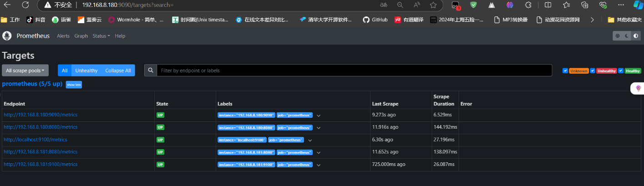The width and height of the screenshot is (644, 186).
Task: Open the 其他收藏夹 bookmarks folder
Action: point(625,20)
